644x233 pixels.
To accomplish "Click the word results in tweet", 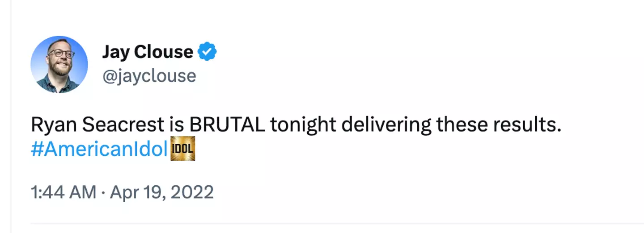I will point(526,125).
